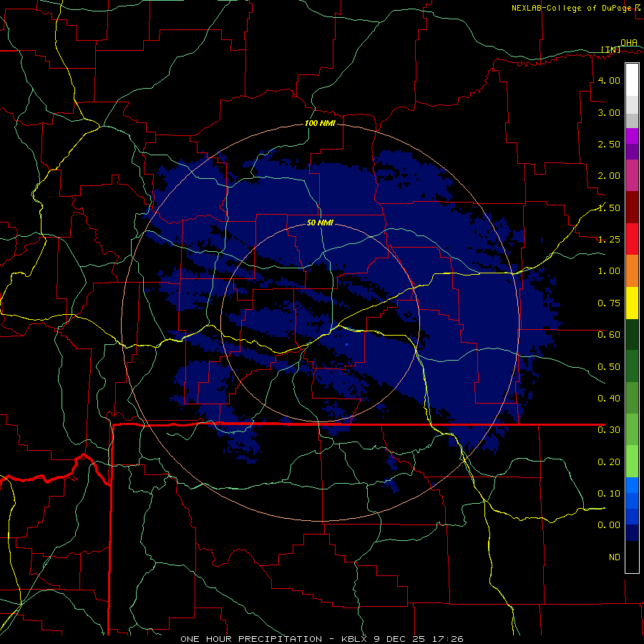Click the 0.60 legend value
The width and height of the screenshot is (644, 644).
click(x=609, y=335)
